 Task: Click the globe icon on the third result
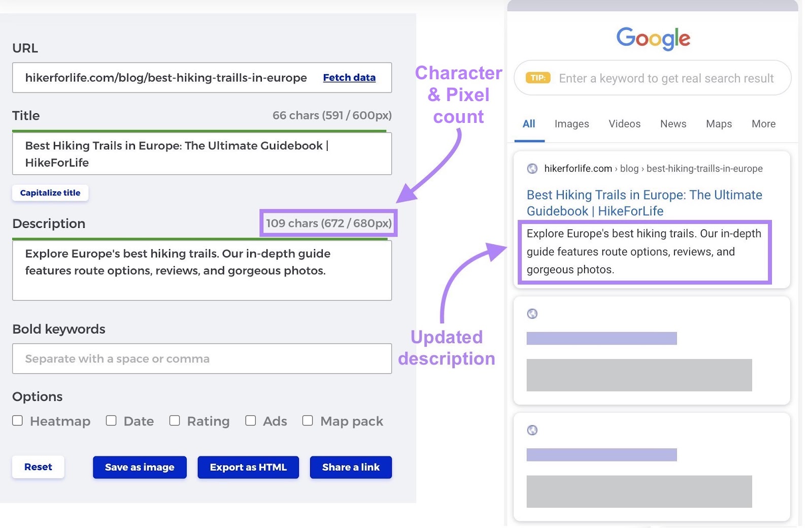point(532,430)
